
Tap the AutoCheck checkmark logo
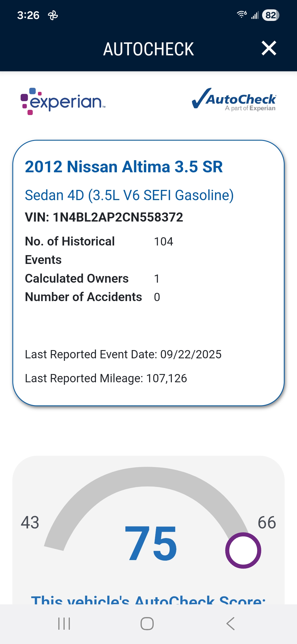(234, 100)
